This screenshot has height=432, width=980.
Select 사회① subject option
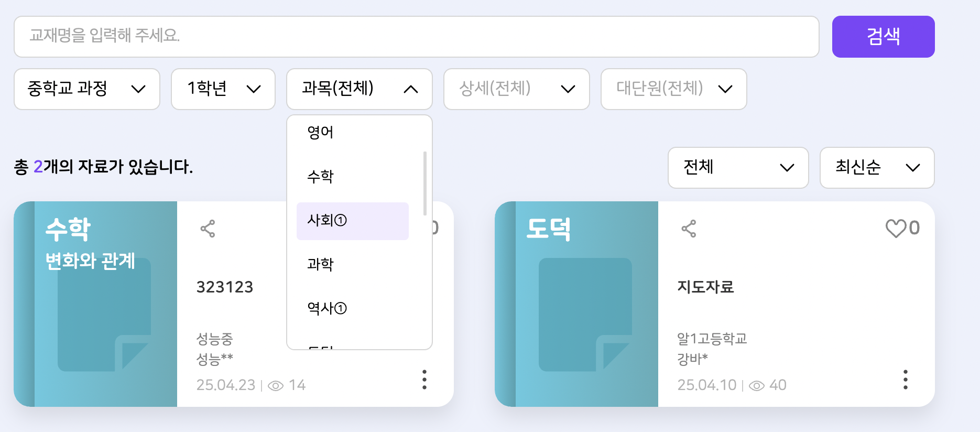pyautogui.click(x=353, y=221)
